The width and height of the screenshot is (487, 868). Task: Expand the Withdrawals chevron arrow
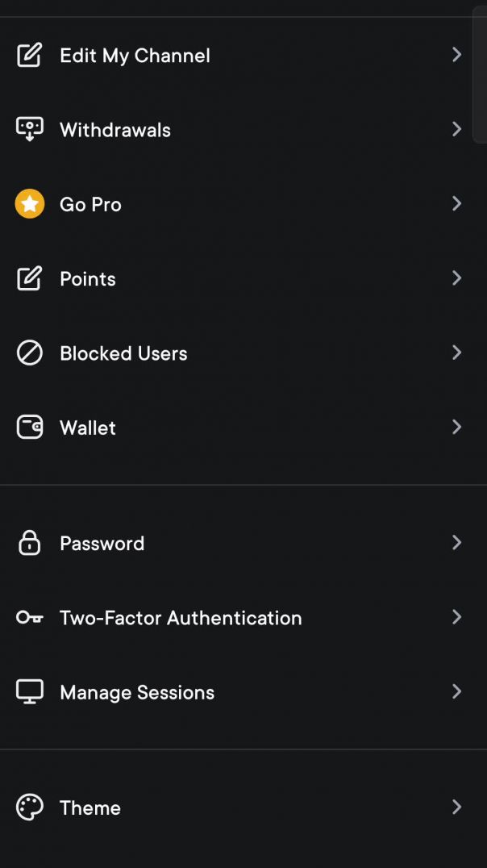[456, 129]
